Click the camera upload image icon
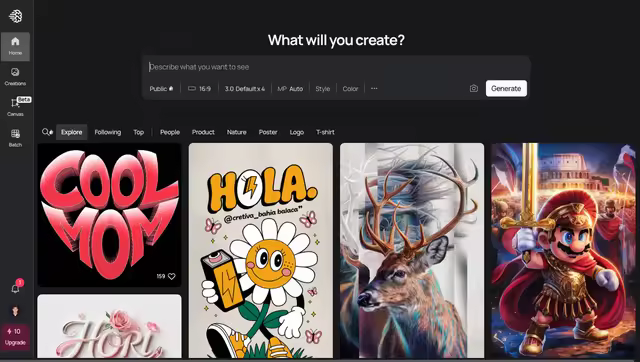 (473, 89)
